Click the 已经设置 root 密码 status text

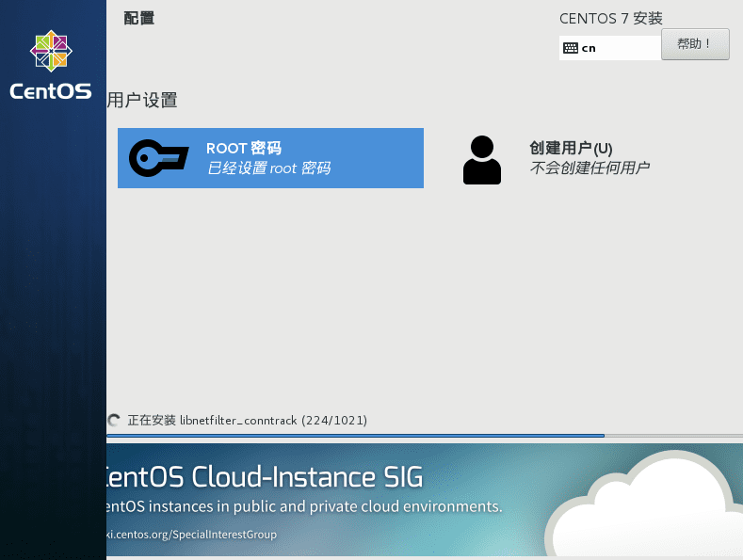[268, 168]
